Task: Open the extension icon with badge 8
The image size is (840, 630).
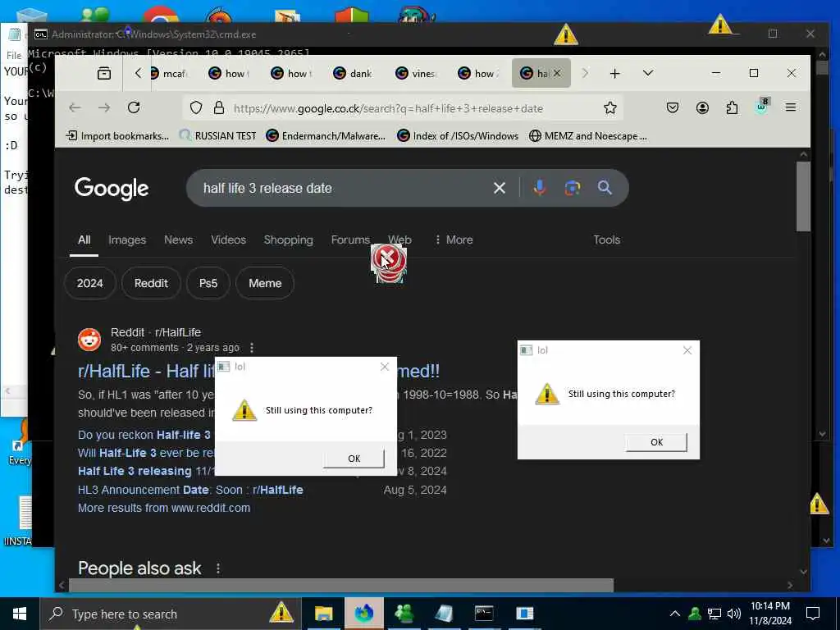Action: pyautogui.click(x=762, y=106)
